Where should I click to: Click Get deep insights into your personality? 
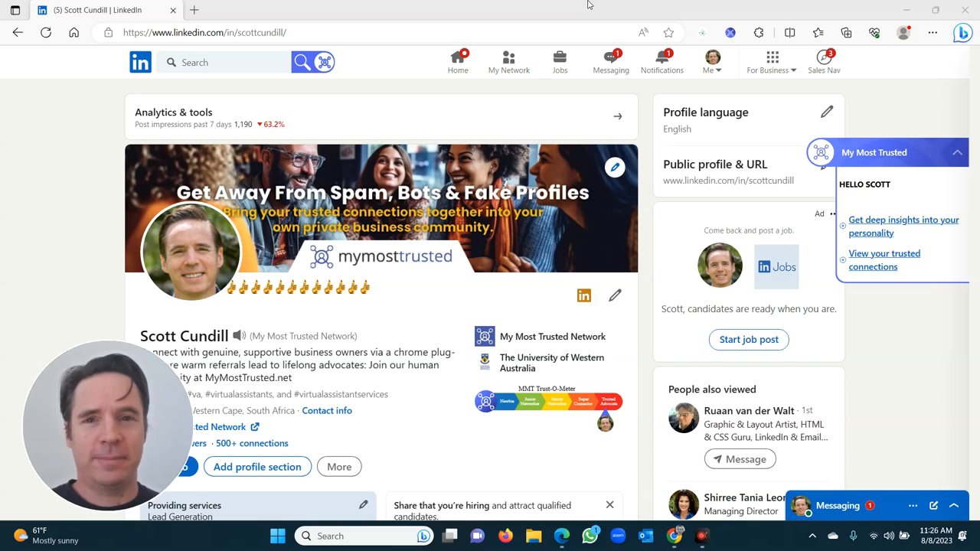(903, 226)
